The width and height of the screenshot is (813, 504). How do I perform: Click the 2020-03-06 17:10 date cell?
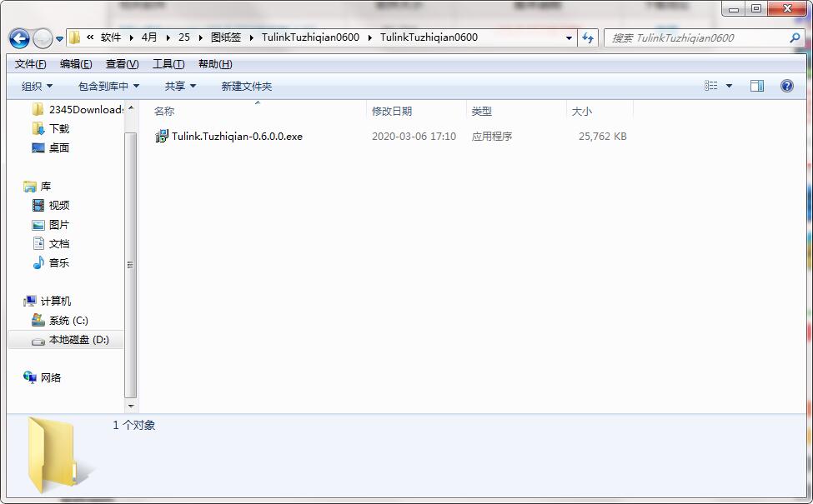pos(414,137)
